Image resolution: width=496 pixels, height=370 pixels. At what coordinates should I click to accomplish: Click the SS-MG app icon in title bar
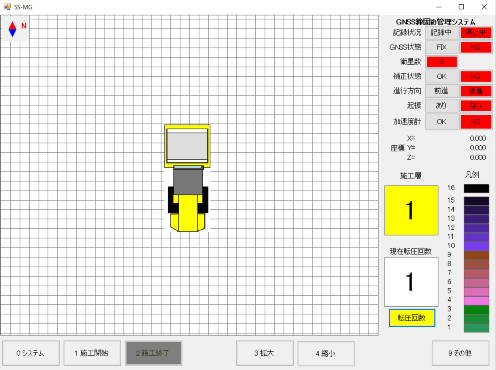click(7, 7)
